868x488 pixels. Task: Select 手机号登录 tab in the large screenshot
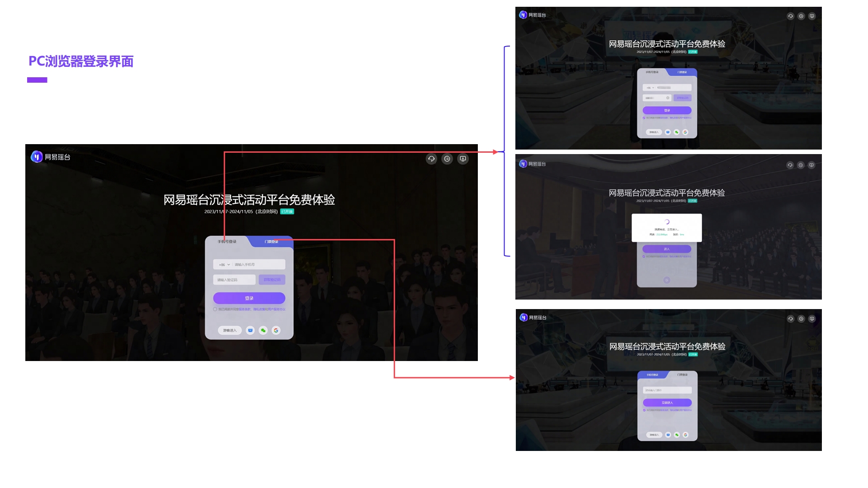(x=227, y=242)
